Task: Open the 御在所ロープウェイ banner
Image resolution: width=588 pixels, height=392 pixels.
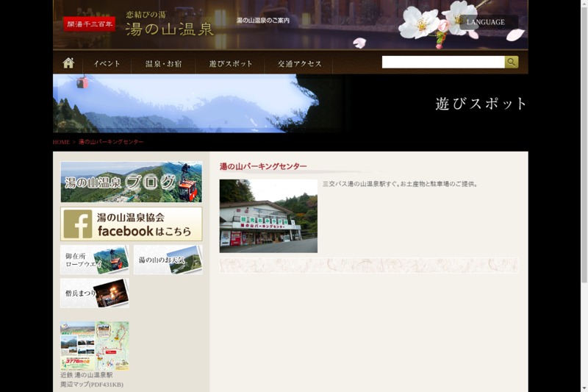Action: click(x=95, y=260)
